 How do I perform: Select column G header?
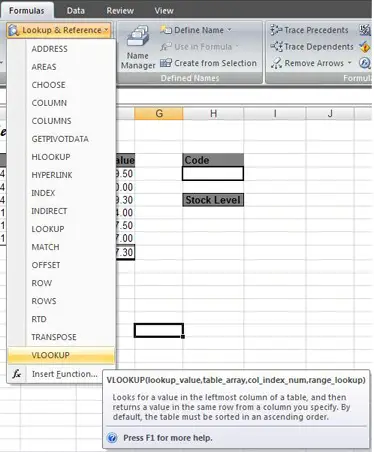coord(159,114)
